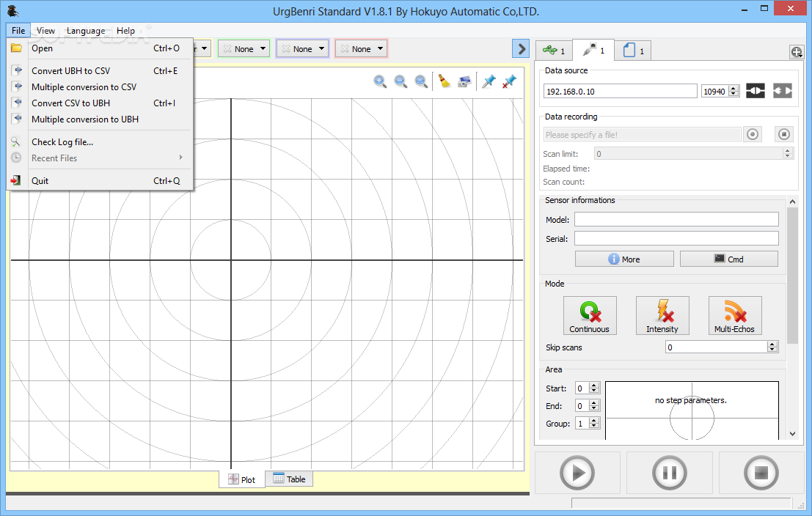Click the broom clear icon
The image size is (812, 516).
(445, 81)
